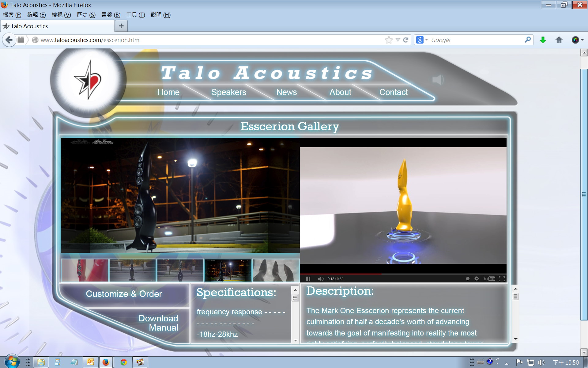
Task: Click the Description panel scroll up arrow
Action: [x=516, y=289]
